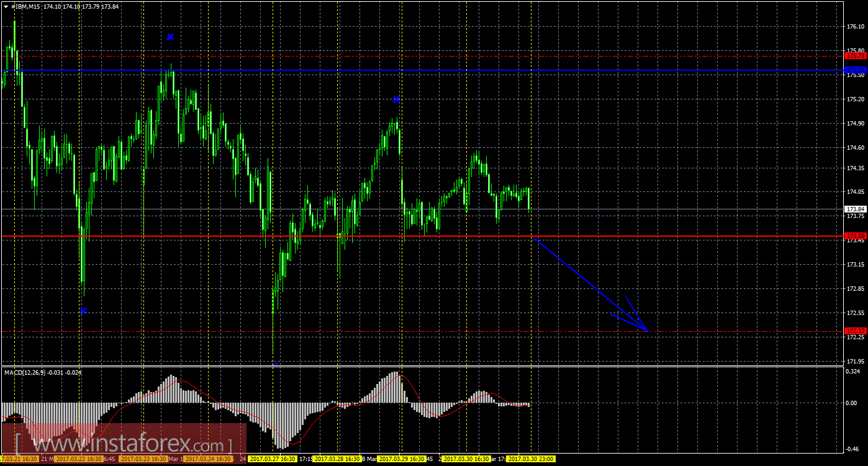The height and width of the screenshot is (466, 868).
Task: Open the chart menu triangle beside #IBM,M15
Action: tap(6, 6)
